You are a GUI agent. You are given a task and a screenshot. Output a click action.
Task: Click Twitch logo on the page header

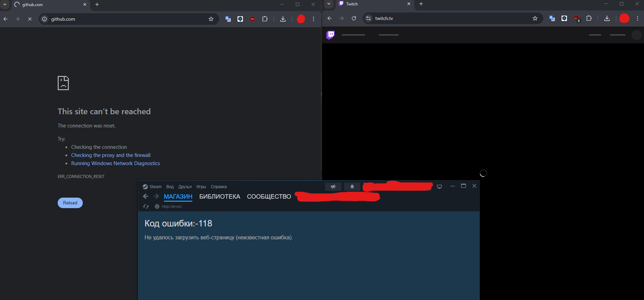(x=330, y=35)
